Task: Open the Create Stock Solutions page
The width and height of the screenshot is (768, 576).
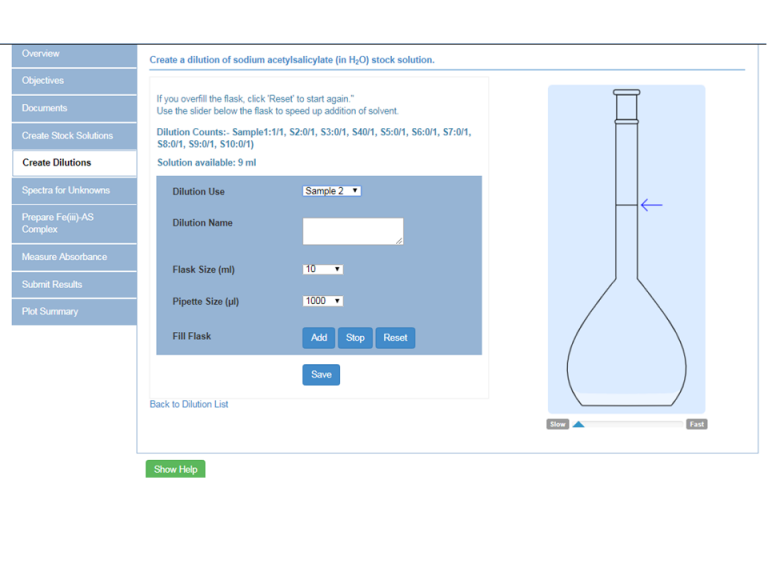Action: click(74, 136)
